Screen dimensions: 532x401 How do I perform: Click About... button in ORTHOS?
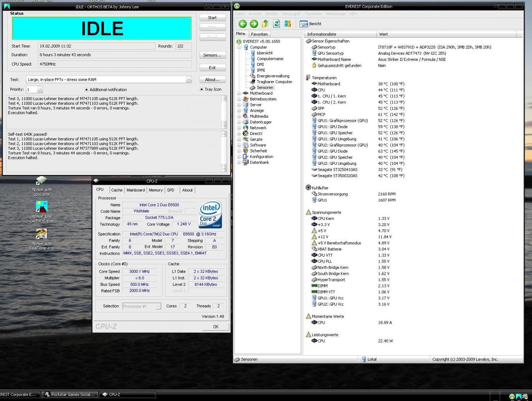pyautogui.click(x=212, y=80)
